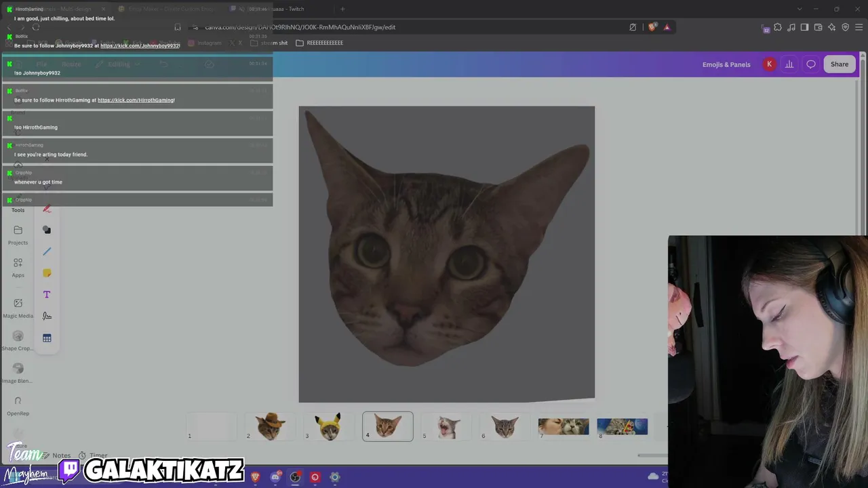The width and height of the screenshot is (868, 488).
Task: Select page 7 banner thumbnail
Action: point(564,426)
